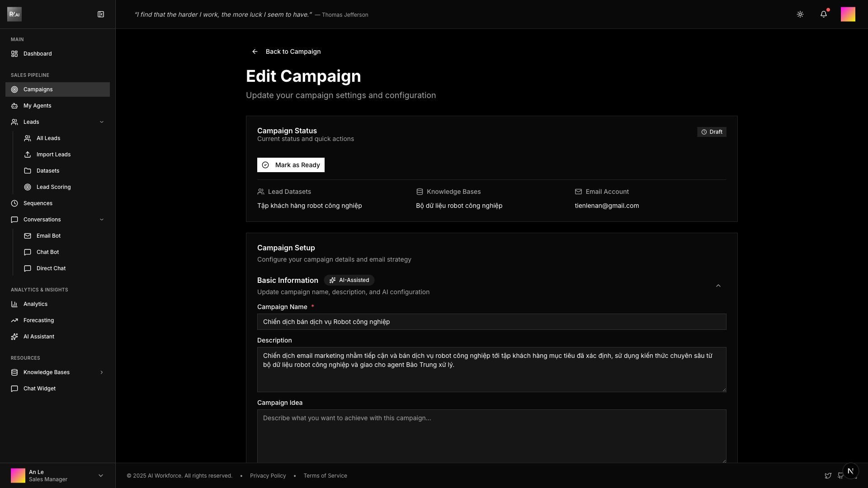Click into the Campaign Name field
This screenshot has height=488, width=868.
(x=491, y=322)
